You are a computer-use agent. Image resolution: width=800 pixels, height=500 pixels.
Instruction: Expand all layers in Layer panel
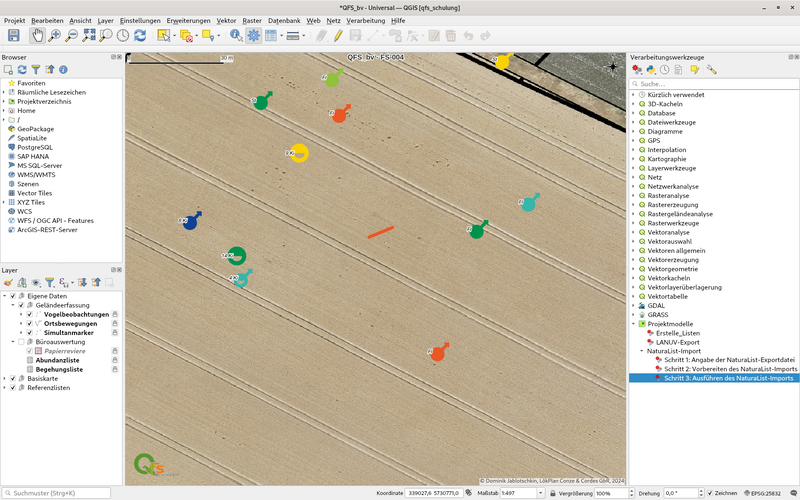point(82,282)
